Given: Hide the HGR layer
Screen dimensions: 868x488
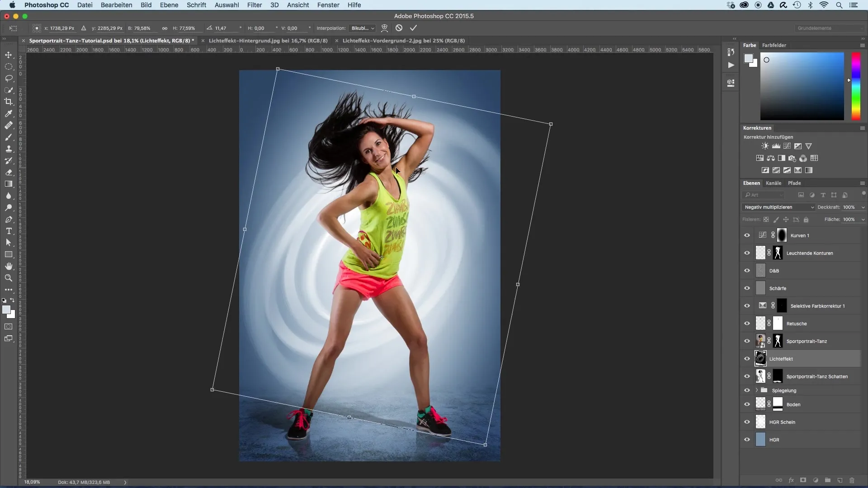Looking at the screenshot, I should click(x=747, y=440).
